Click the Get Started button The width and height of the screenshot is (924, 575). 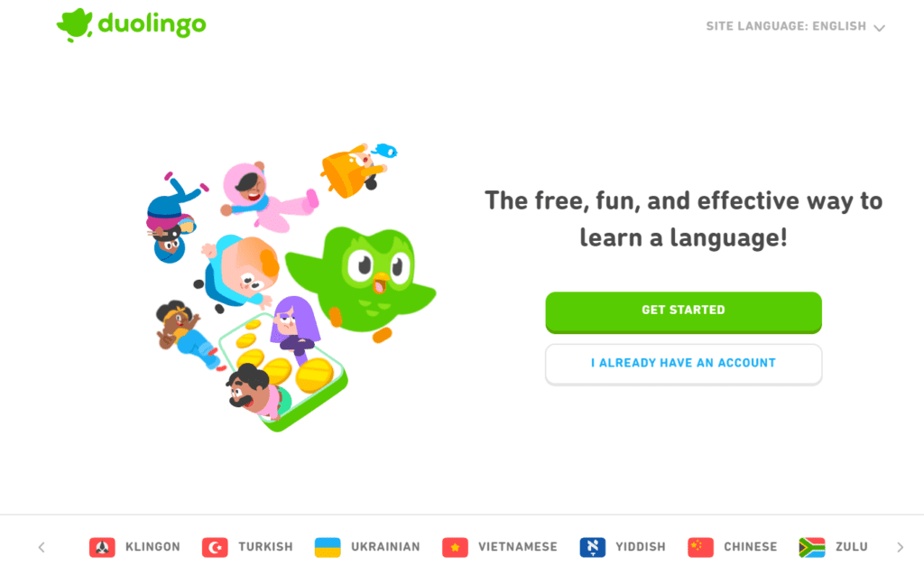(x=684, y=312)
